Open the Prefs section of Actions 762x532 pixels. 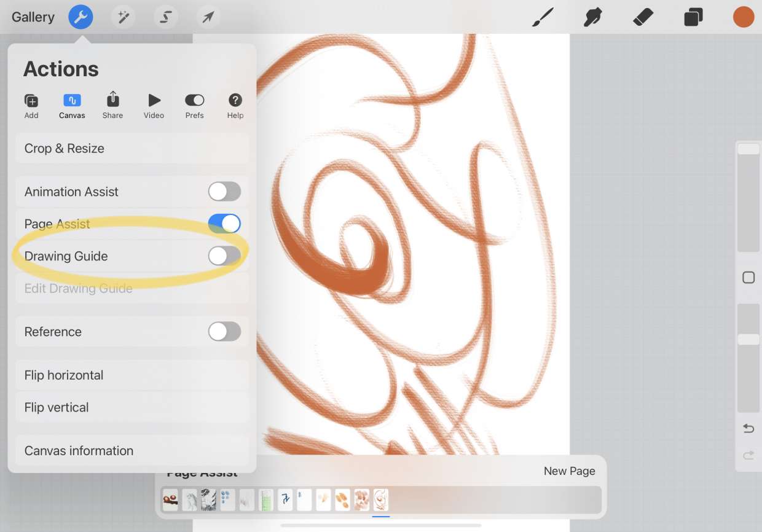coord(194,104)
